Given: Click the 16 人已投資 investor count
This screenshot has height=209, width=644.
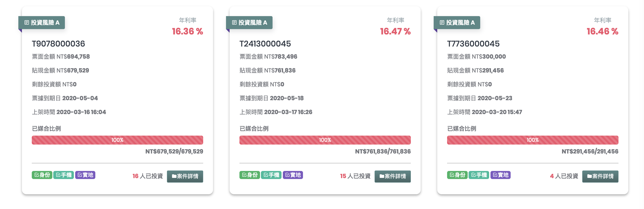Looking at the screenshot, I should [x=147, y=176].
